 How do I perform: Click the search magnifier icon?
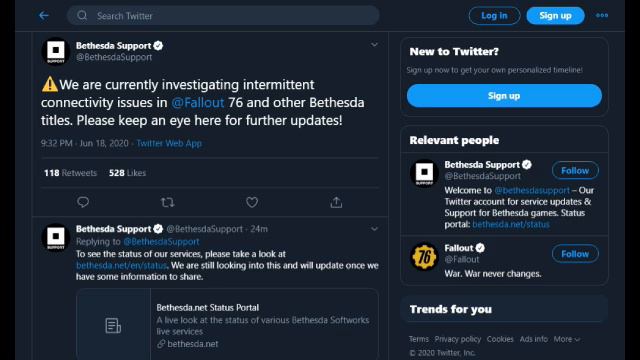(82, 16)
